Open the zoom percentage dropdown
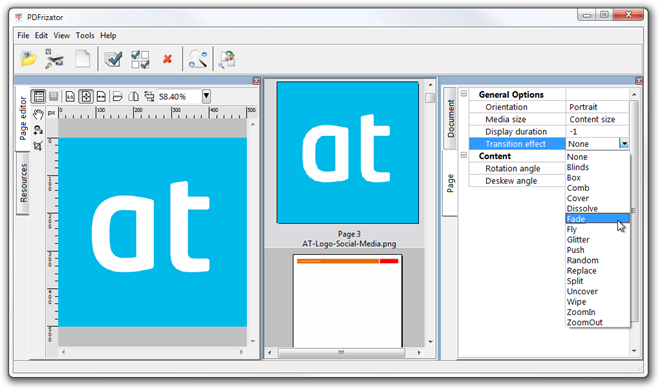 [206, 96]
